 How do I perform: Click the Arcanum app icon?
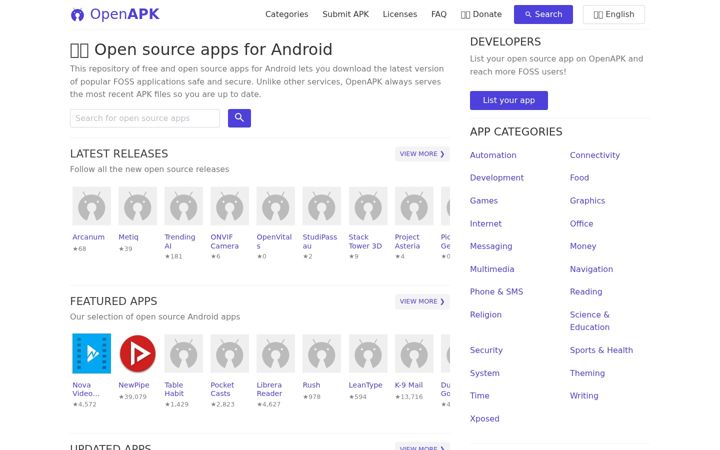click(x=91, y=206)
